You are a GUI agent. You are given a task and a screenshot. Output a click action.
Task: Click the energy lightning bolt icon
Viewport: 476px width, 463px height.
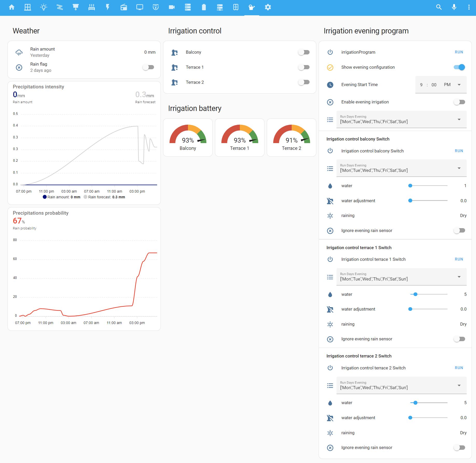[x=108, y=7]
